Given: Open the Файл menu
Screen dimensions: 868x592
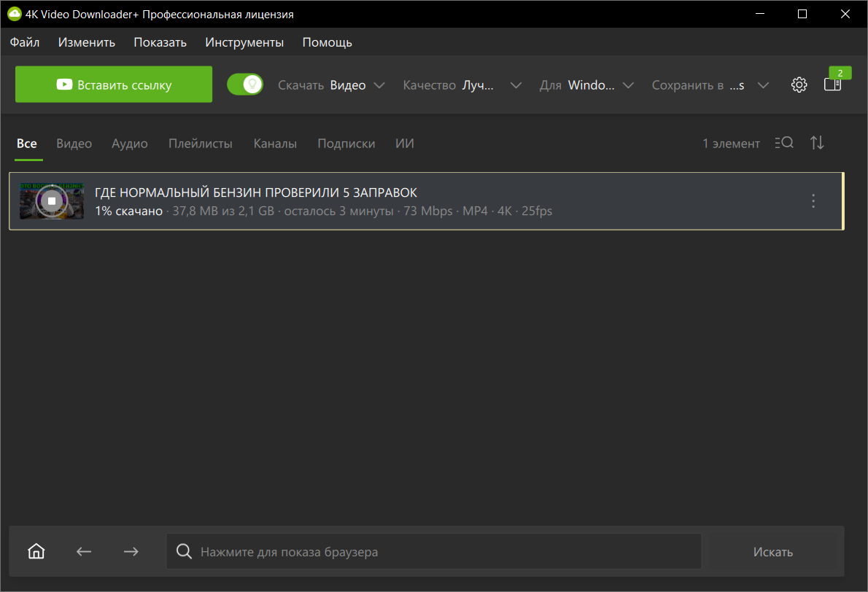Looking at the screenshot, I should pyautogui.click(x=24, y=42).
